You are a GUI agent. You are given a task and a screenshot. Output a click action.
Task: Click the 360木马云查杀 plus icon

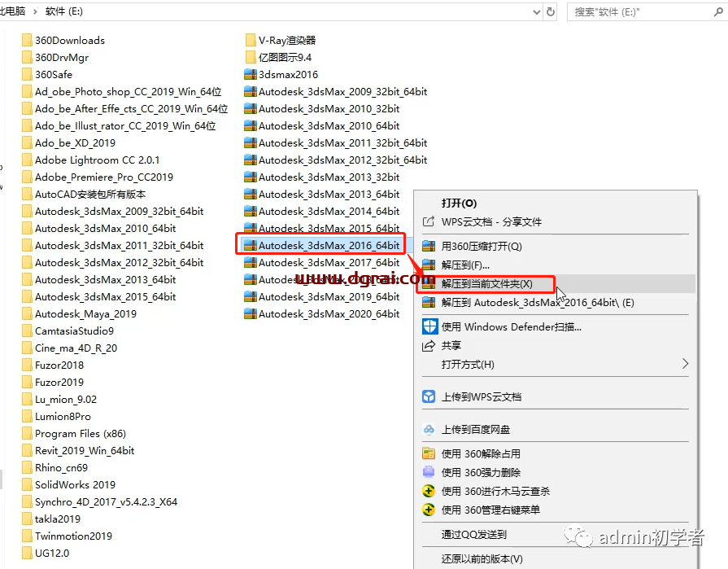(429, 491)
